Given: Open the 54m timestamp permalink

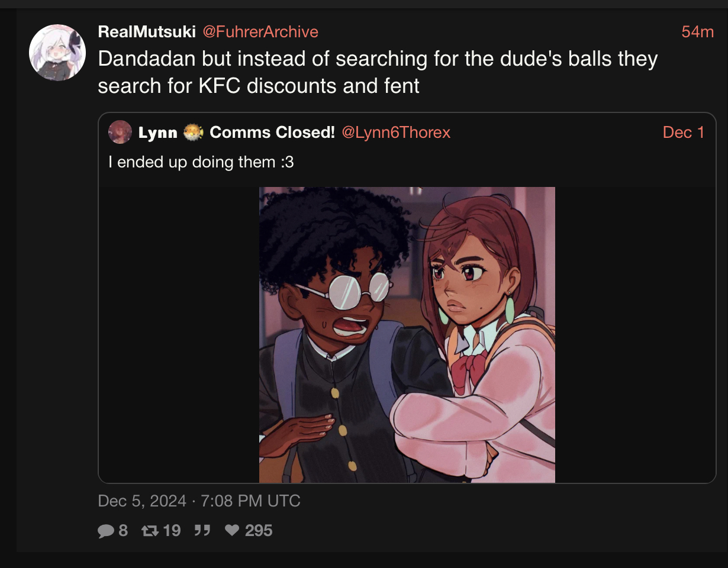Looking at the screenshot, I should [x=698, y=32].
